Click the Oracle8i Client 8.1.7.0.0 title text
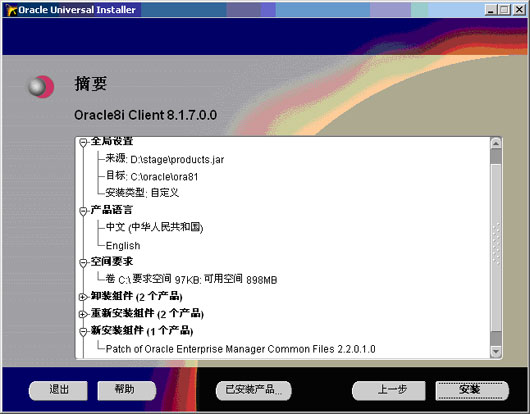This screenshot has width=530, height=414. tap(145, 115)
